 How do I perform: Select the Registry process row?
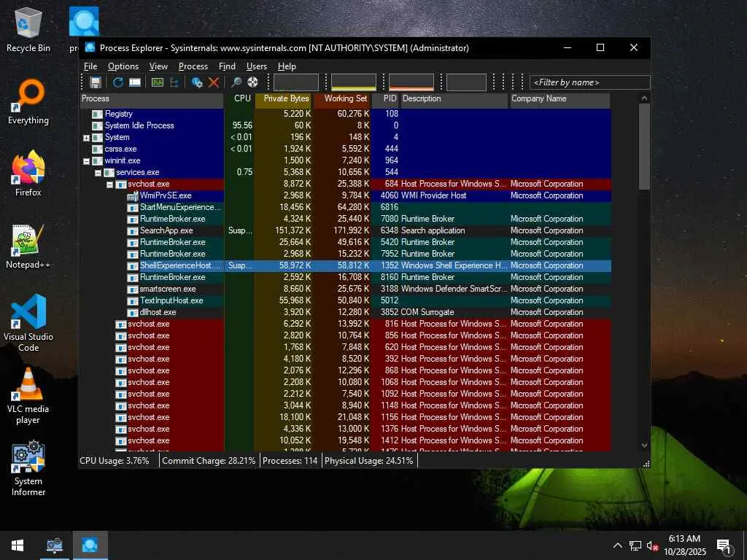pos(345,114)
